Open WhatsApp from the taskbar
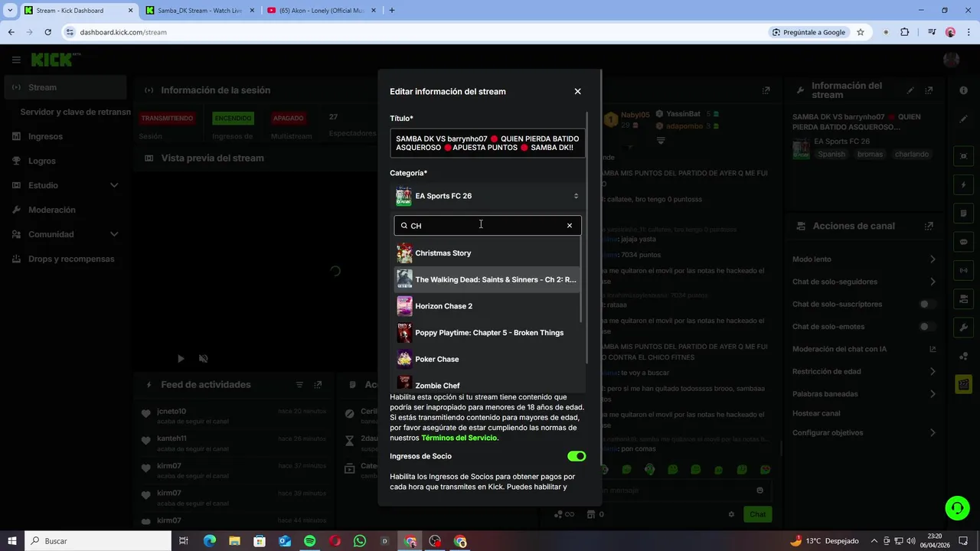The width and height of the screenshot is (980, 551). [x=360, y=541]
